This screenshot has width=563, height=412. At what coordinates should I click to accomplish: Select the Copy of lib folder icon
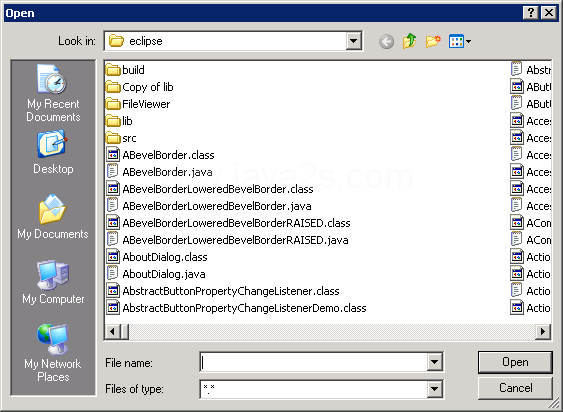[x=113, y=87]
